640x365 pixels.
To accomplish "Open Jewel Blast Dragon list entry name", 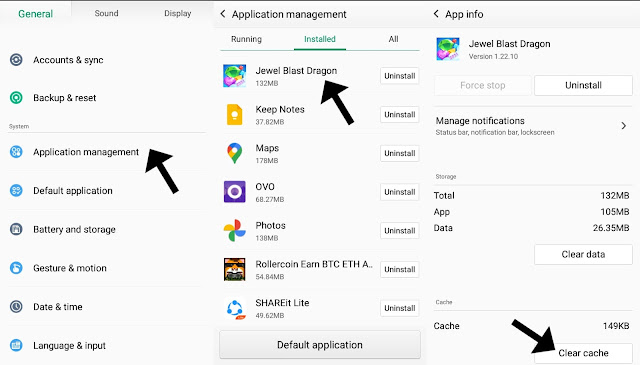I will [296, 71].
